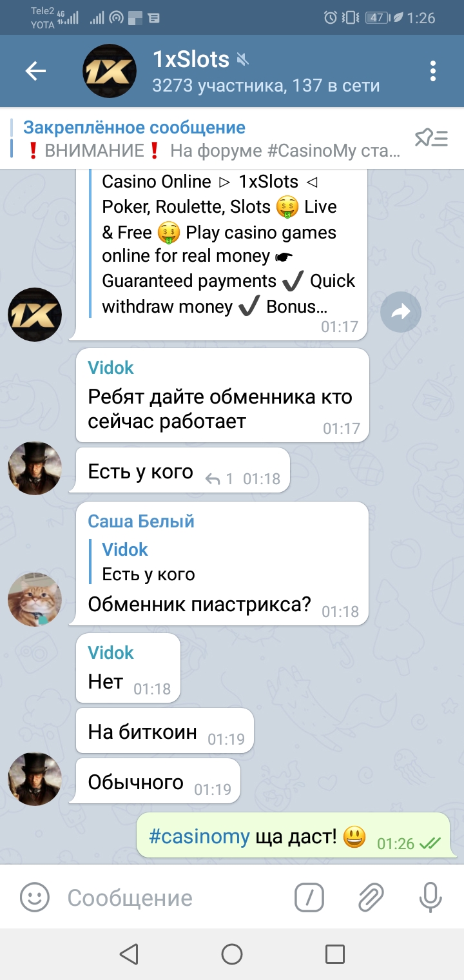Tap Android recent apps square button
The height and width of the screenshot is (980, 464).
(335, 954)
